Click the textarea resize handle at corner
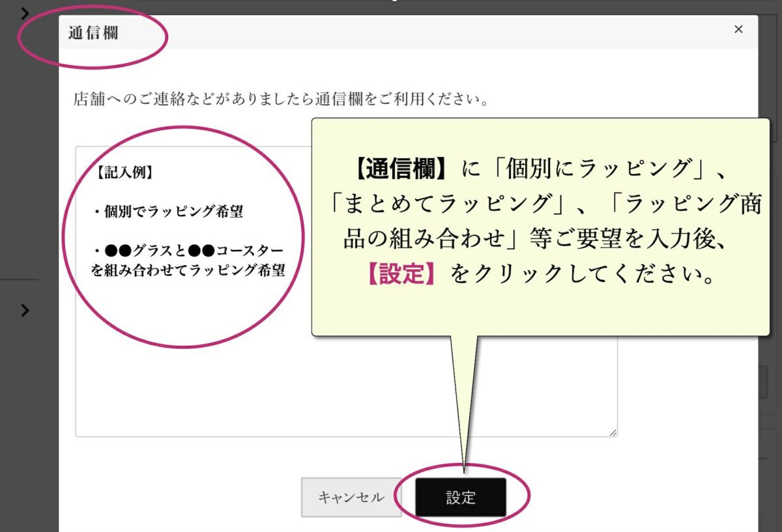The image size is (782, 532). pyautogui.click(x=613, y=432)
